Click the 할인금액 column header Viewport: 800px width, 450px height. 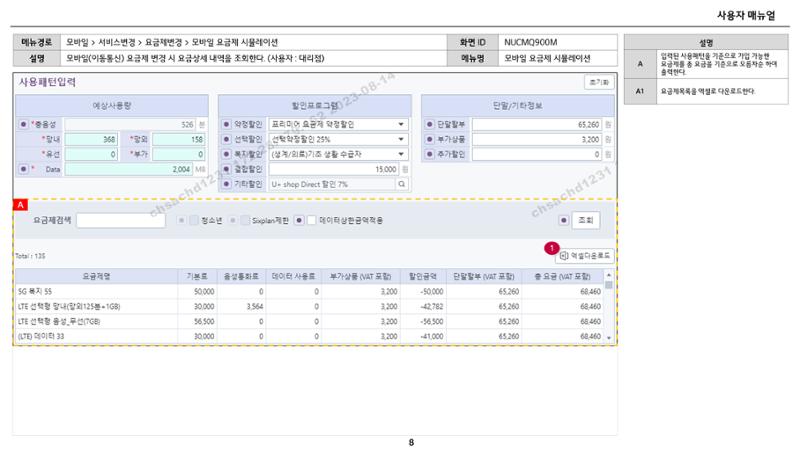423,276
